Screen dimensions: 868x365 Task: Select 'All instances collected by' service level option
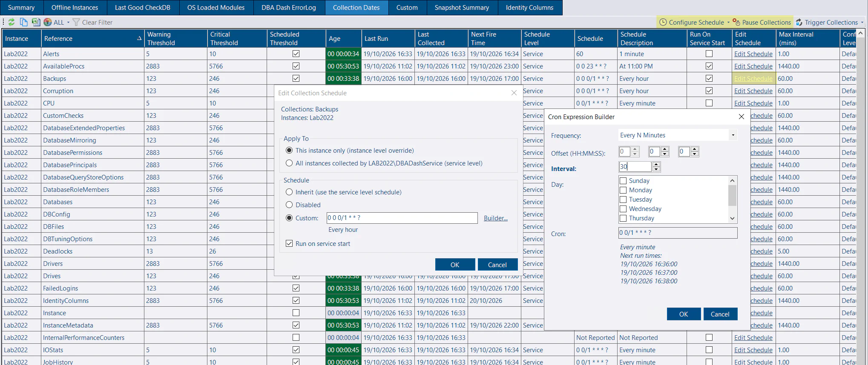tap(289, 163)
